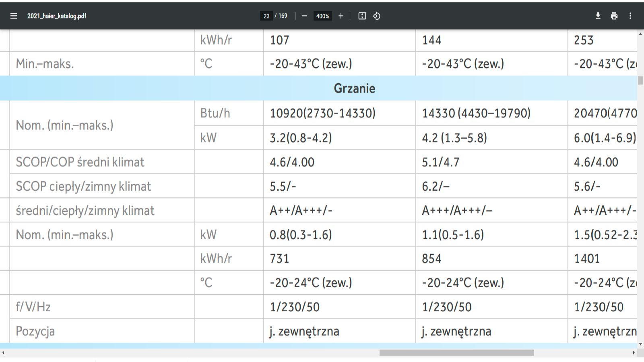Click the page number field showing 23
The height and width of the screenshot is (362, 644).
[x=266, y=16]
